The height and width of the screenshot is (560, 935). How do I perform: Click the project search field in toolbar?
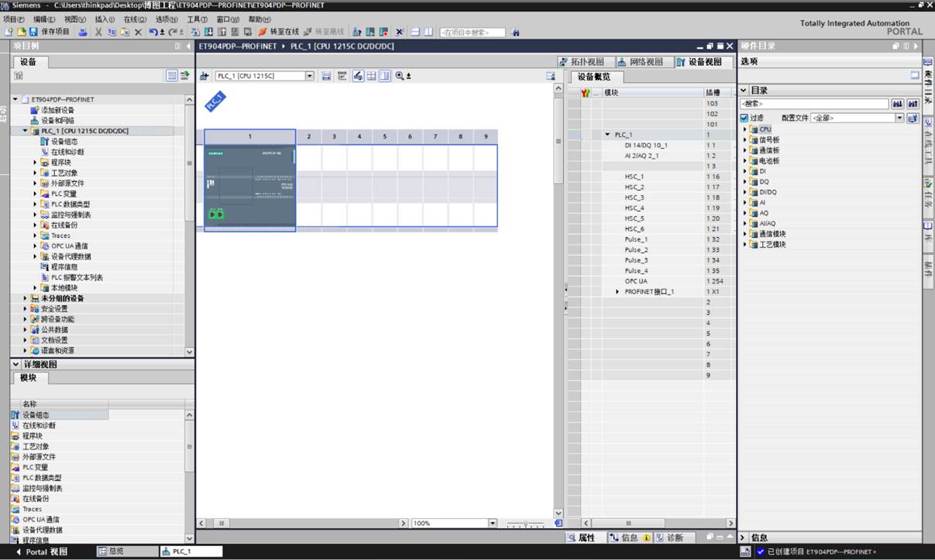[473, 33]
